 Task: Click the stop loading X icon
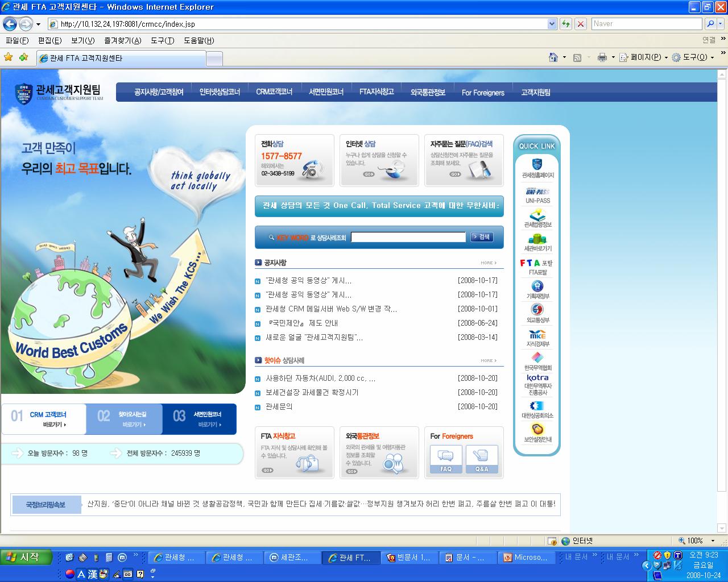click(581, 24)
